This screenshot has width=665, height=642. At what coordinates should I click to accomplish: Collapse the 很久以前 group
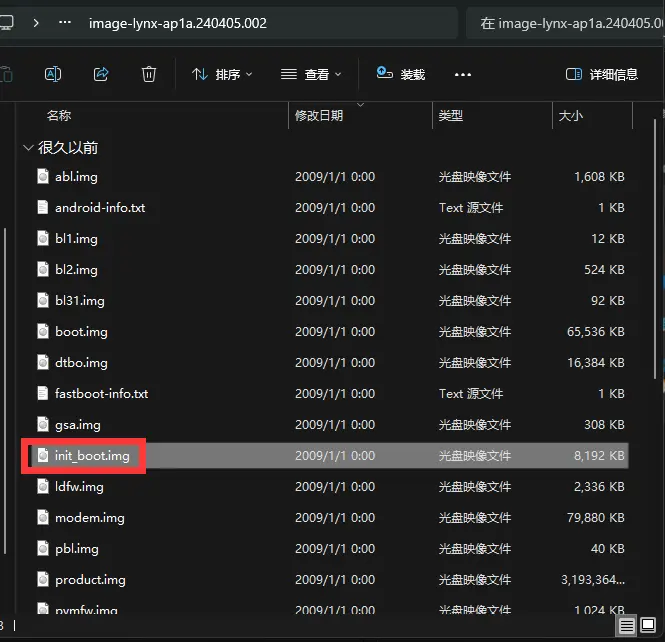(x=28, y=148)
